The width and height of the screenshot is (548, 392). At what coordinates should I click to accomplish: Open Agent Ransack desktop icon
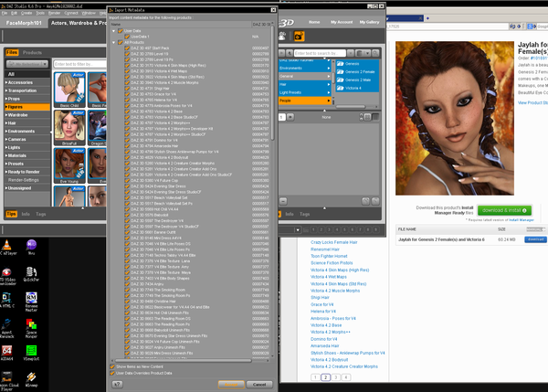point(6,328)
